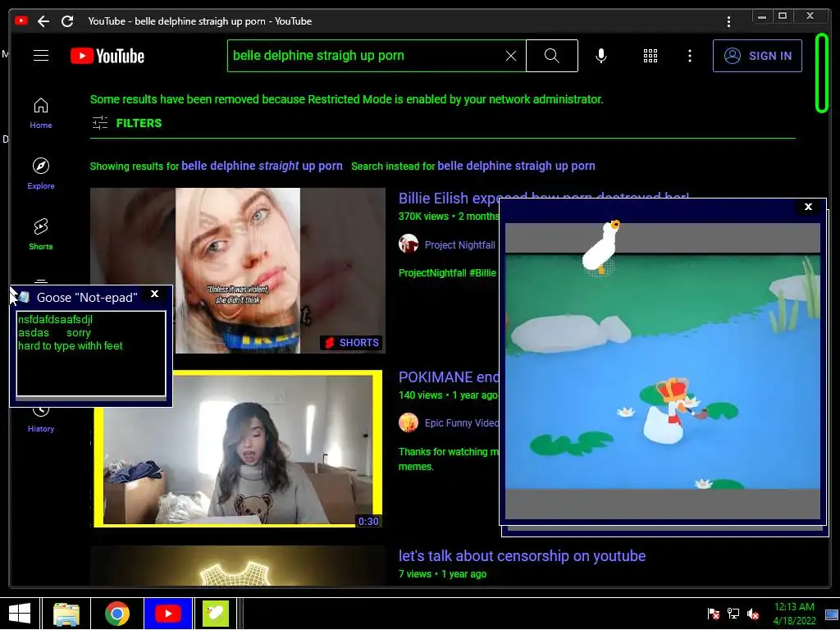
Task: Open censorship video thumbnail
Action: coord(238,566)
